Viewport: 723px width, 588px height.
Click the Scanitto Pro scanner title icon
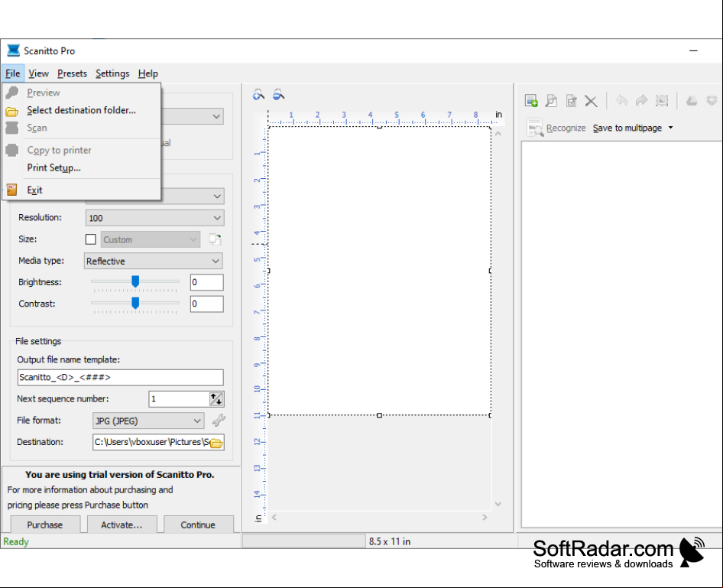click(x=13, y=50)
